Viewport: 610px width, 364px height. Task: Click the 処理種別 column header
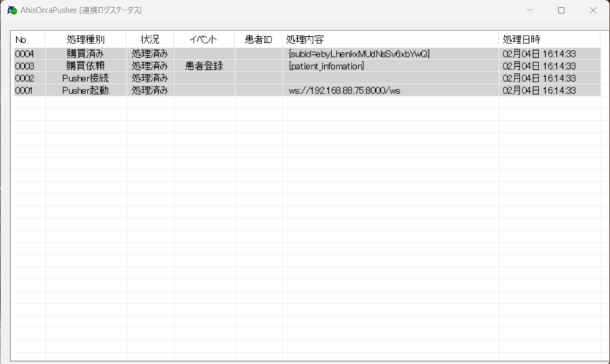pos(86,40)
